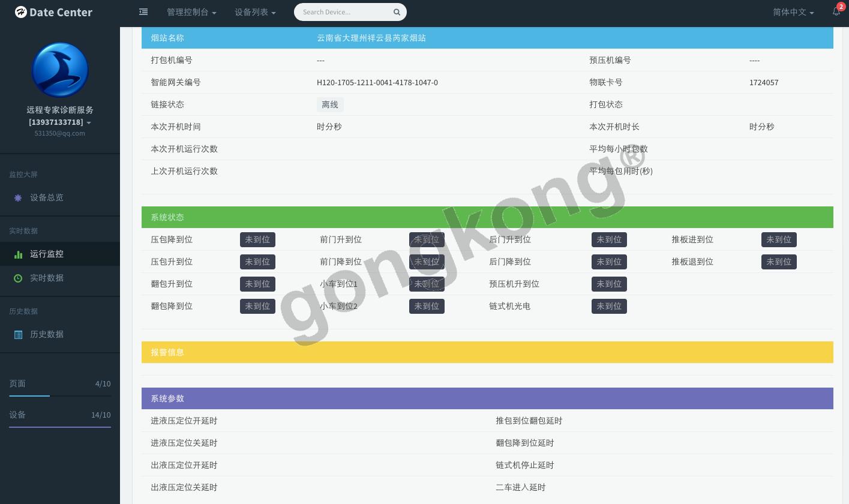Click the 运行监控 bar chart icon

point(18,254)
